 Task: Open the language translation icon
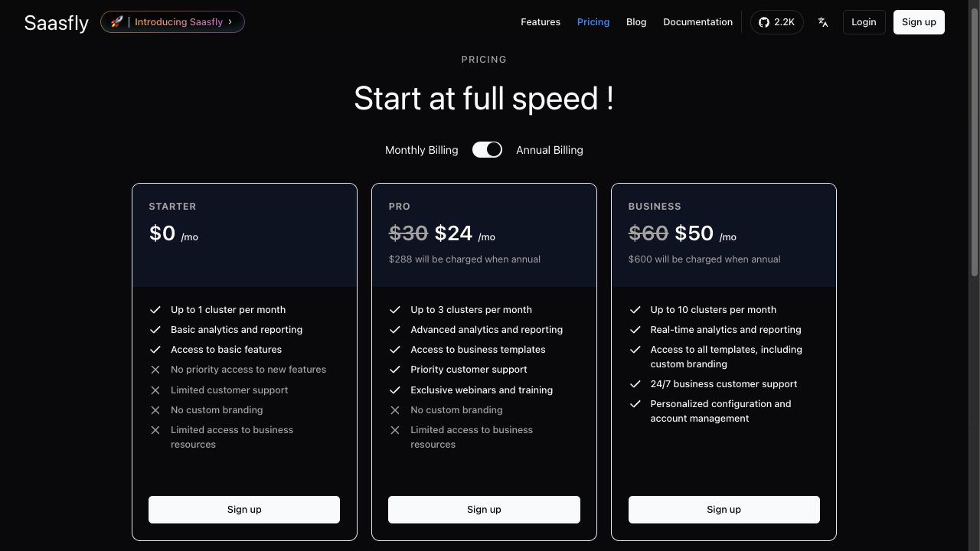pyautogui.click(x=823, y=22)
